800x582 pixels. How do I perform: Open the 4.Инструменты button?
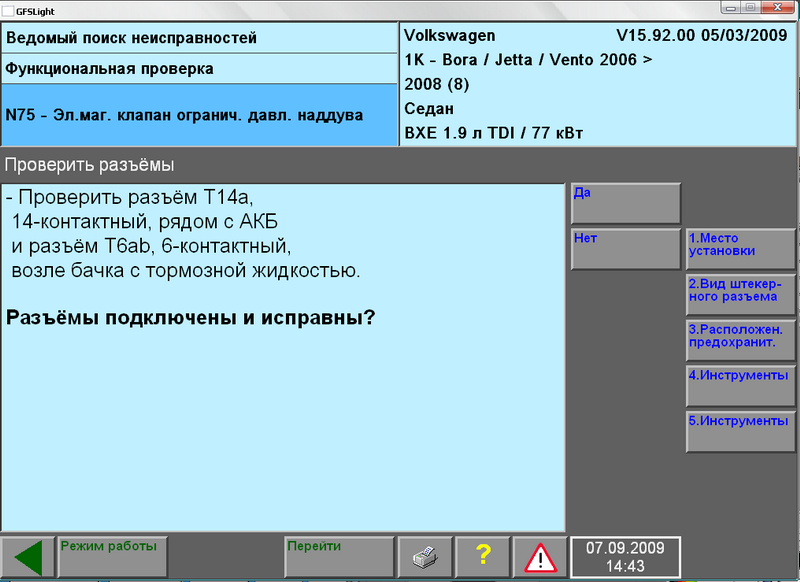[741, 386]
